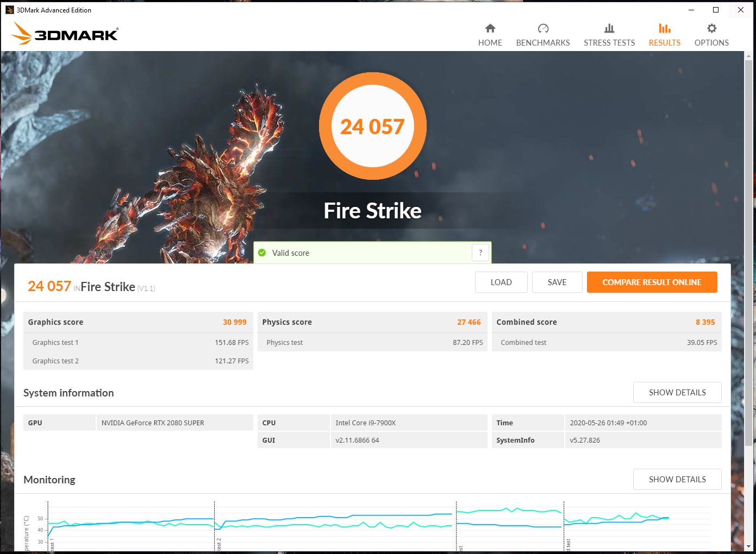
Task: Click the Home house icon
Action: [490, 28]
